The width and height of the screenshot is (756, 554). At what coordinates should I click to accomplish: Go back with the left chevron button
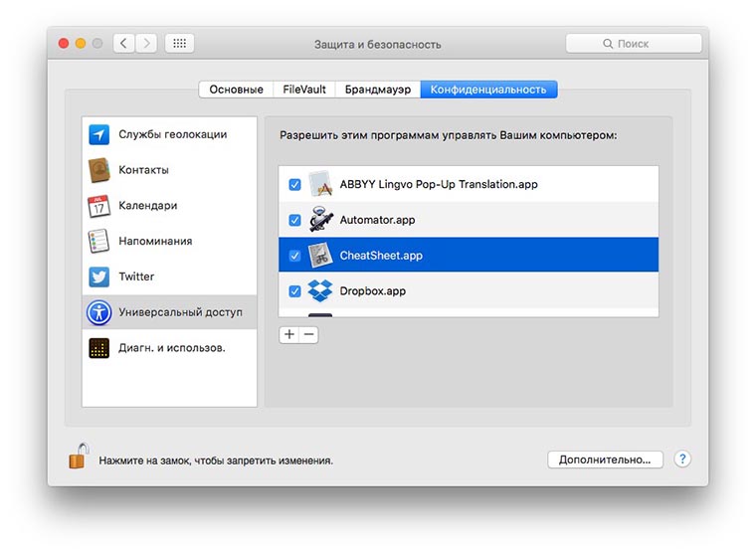[124, 44]
